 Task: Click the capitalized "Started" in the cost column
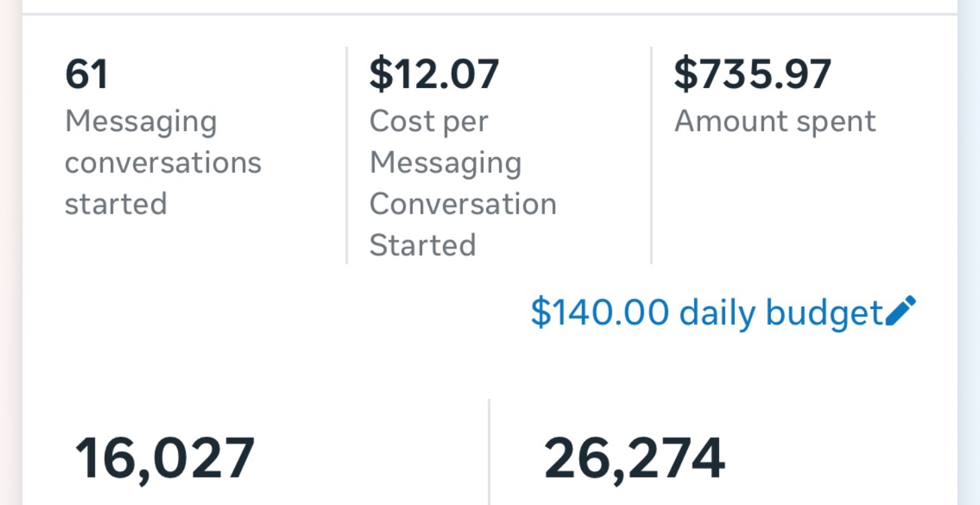[422, 245]
